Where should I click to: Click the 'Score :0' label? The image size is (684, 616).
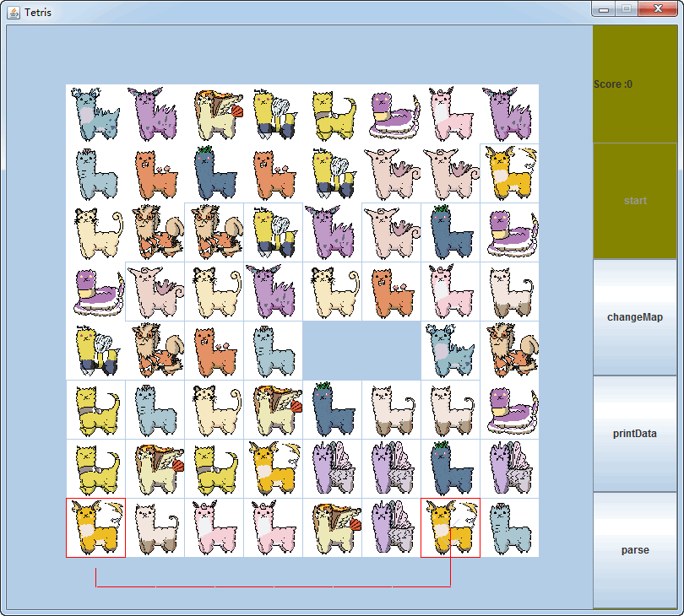tap(613, 84)
